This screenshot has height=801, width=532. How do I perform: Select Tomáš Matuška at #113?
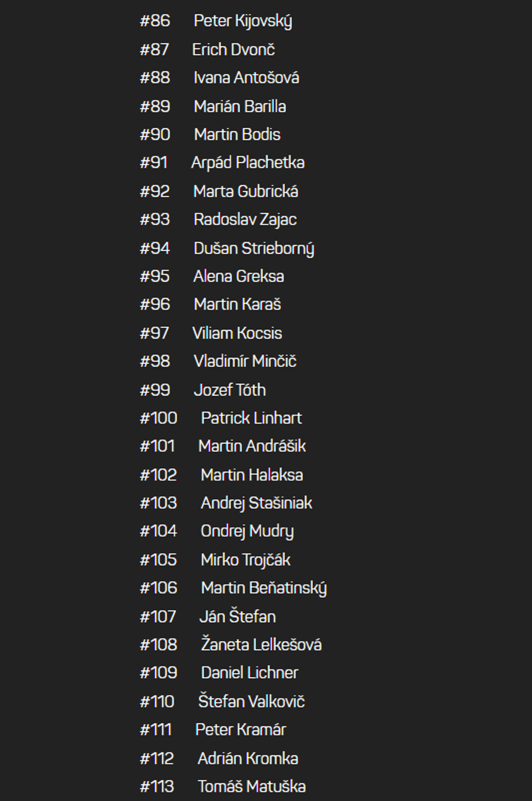tap(251, 787)
